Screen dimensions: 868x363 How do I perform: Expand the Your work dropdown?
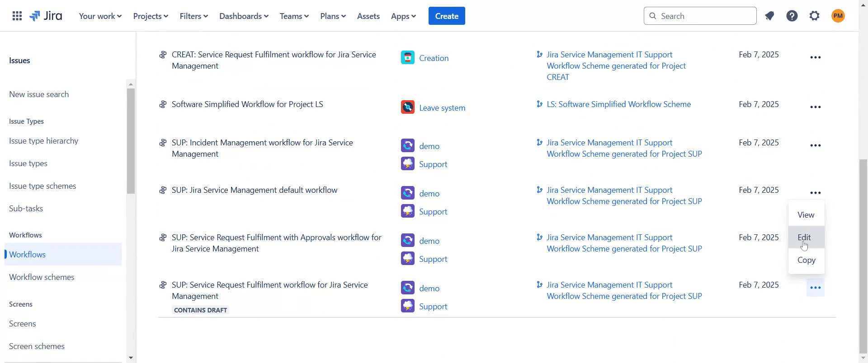point(100,16)
